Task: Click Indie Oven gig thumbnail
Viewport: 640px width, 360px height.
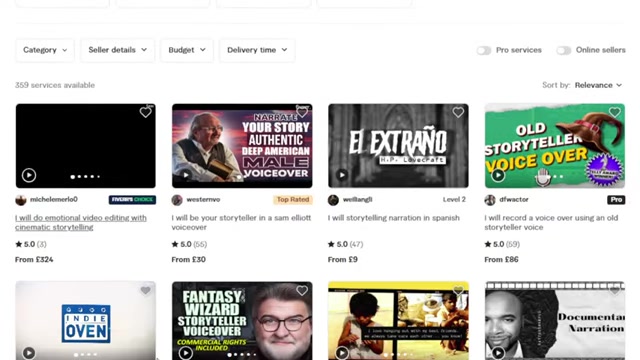Action: (x=86, y=321)
